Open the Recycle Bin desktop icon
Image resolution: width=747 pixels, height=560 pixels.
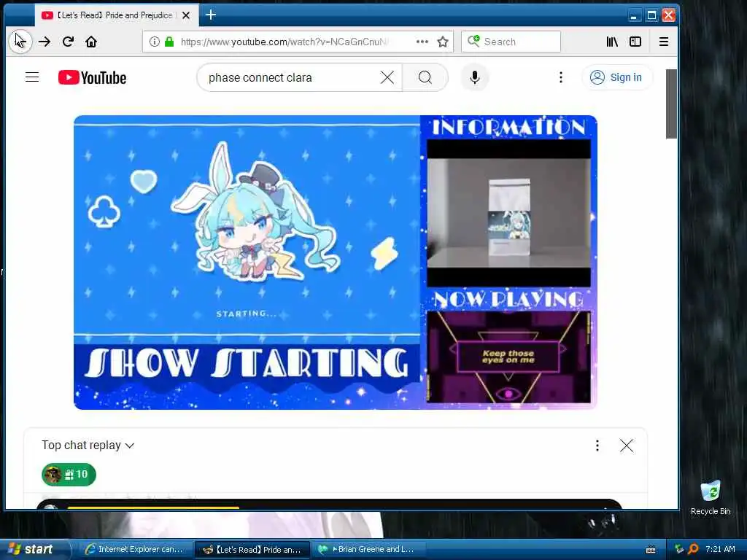click(711, 498)
